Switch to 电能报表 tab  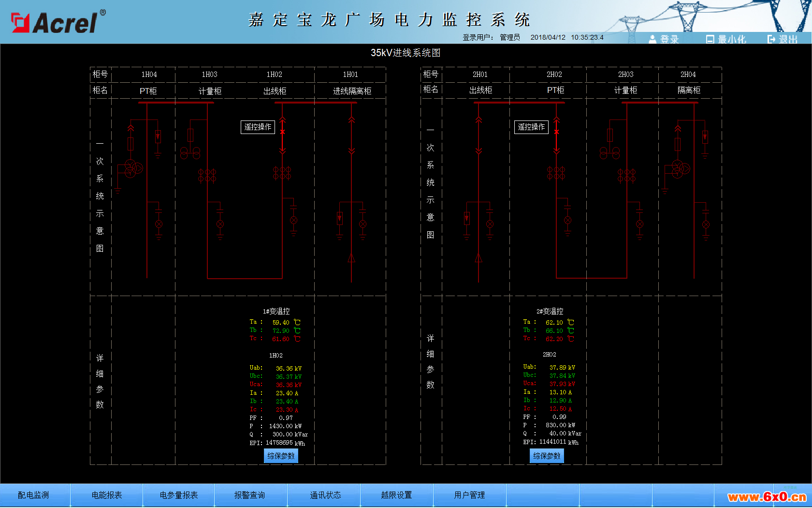click(107, 495)
